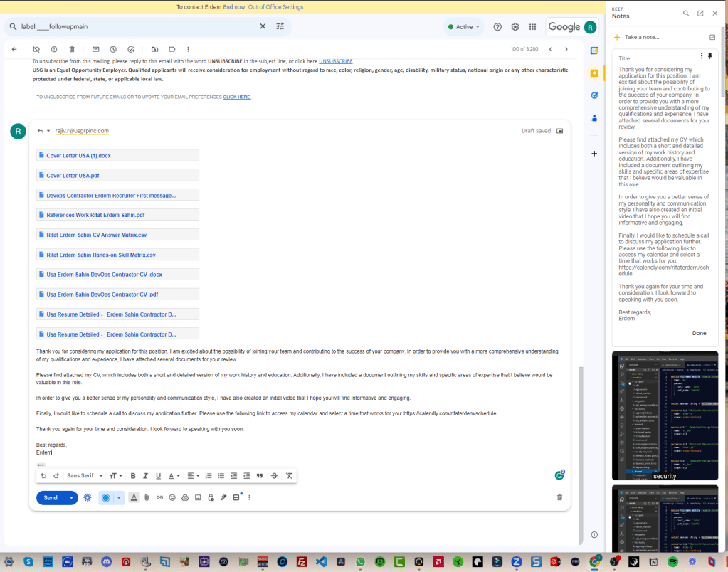Snooze conversation clock icon
The width and height of the screenshot is (728, 572).
113,49
